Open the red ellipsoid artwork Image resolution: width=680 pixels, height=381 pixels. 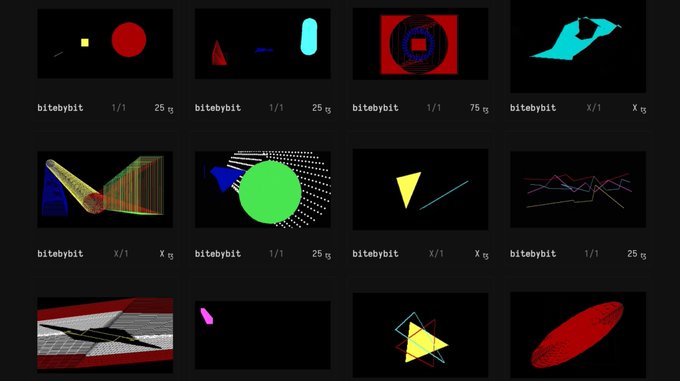click(578, 335)
